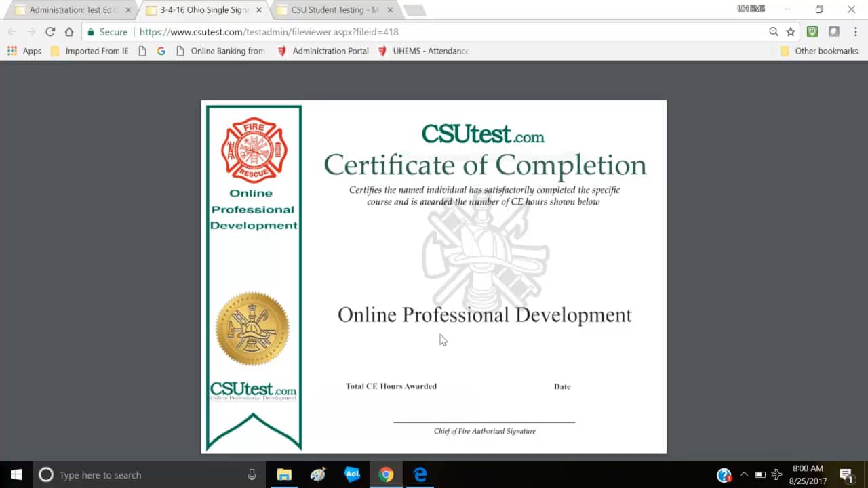Click the Fire Rescue emblem on certificate
The image size is (868, 488).
[254, 150]
